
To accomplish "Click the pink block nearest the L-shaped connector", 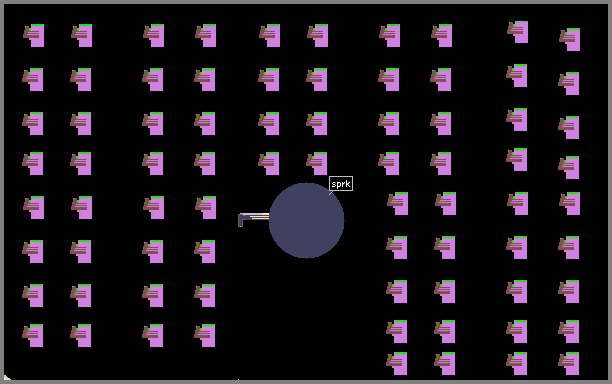I will [206, 207].
